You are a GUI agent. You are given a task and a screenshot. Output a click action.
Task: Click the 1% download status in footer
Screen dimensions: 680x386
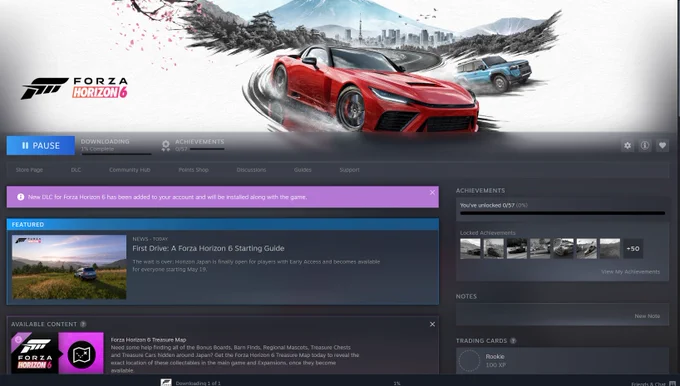pos(396,383)
